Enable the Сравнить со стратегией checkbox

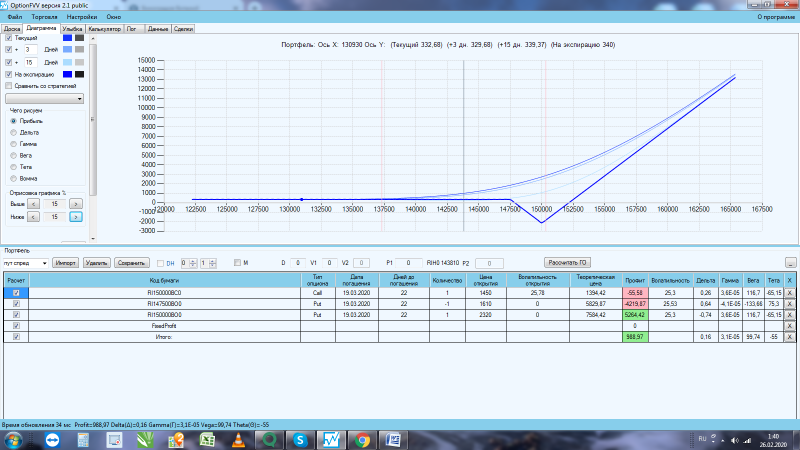pos(9,86)
